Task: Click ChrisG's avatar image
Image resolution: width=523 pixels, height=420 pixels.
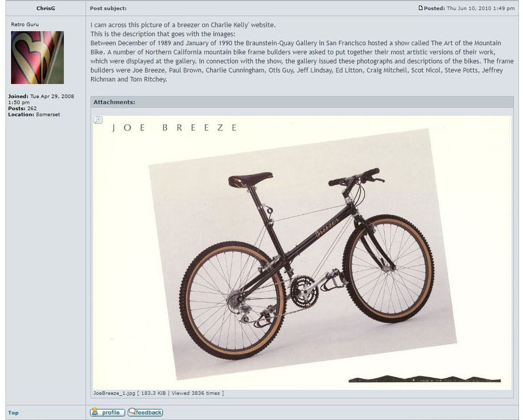Action: click(37, 57)
